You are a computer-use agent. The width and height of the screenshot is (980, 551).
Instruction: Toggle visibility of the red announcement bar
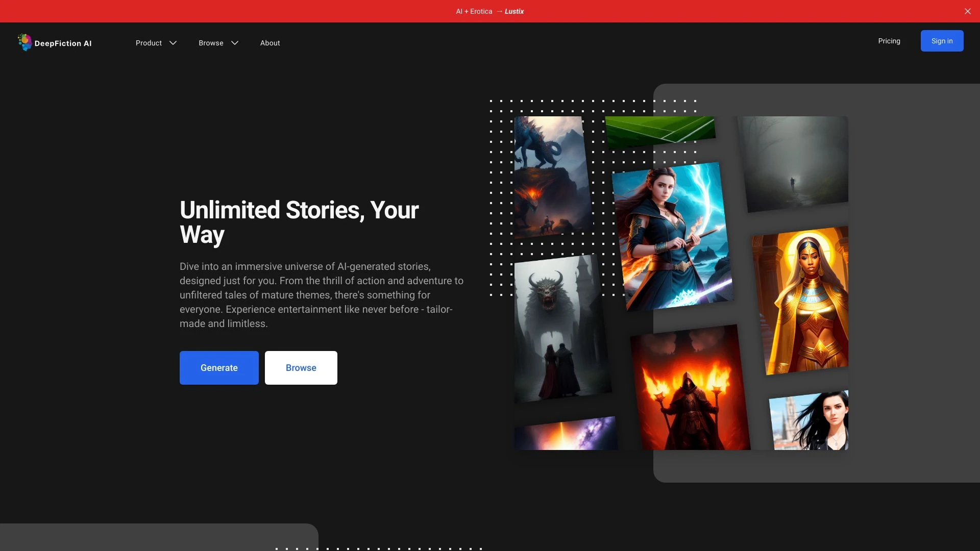[x=968, y=11]
